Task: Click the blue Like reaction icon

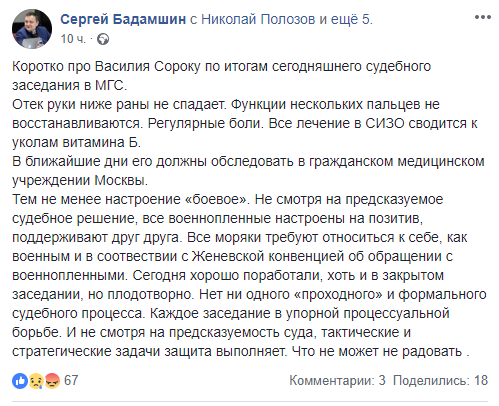Action: [20, 381]
